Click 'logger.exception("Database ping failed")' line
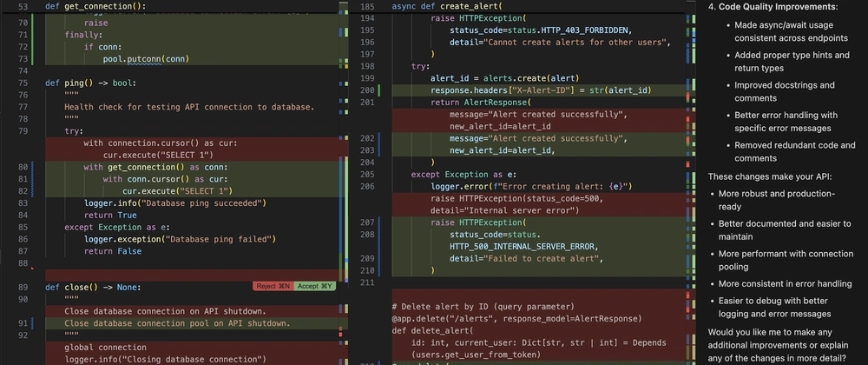868x365 pixels. click(180, 239)
